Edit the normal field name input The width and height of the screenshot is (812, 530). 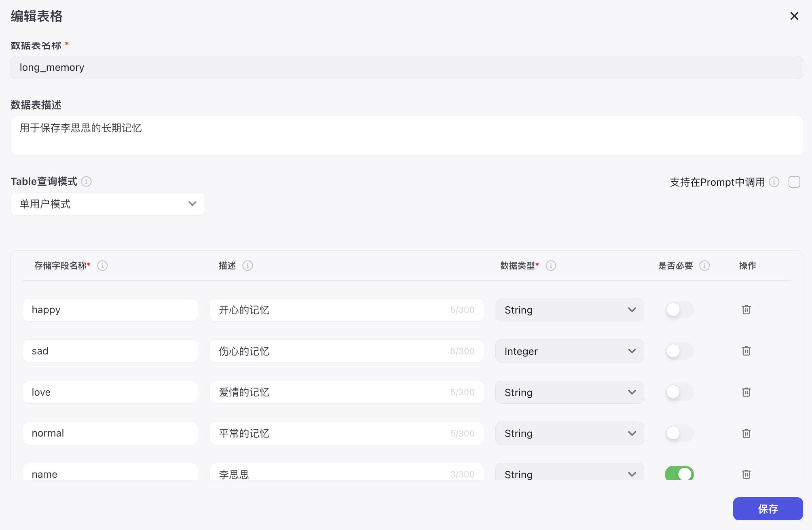point(110,434)
